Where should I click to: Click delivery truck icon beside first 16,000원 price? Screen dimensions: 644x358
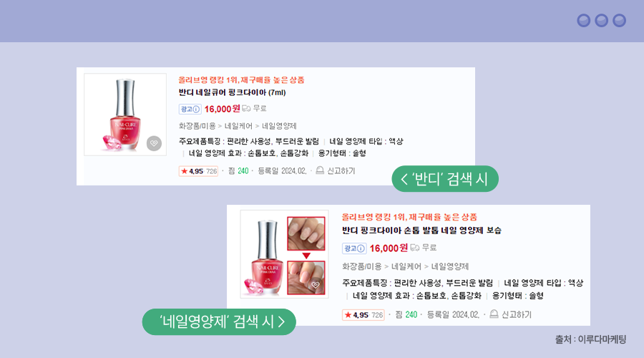tap(246, 109)
